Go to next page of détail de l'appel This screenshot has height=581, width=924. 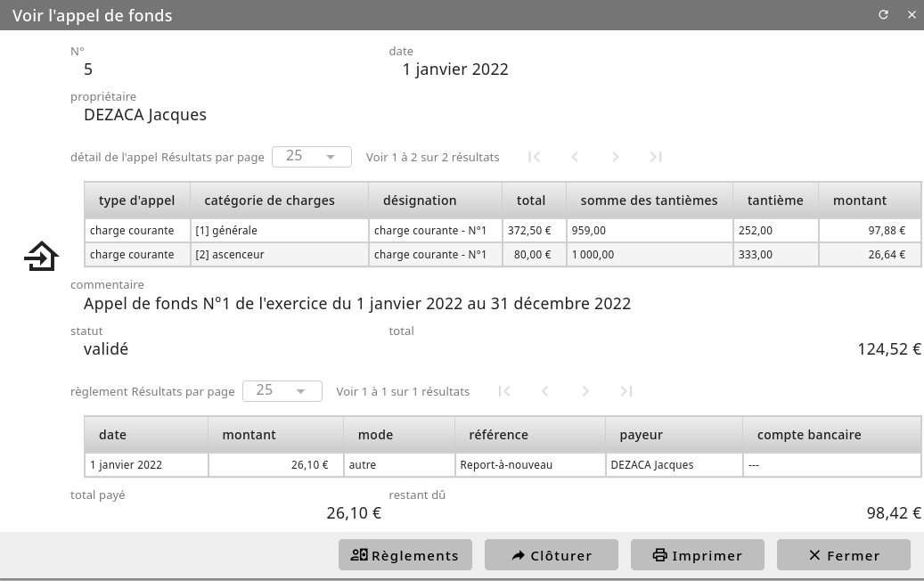[x=615, y=157]
